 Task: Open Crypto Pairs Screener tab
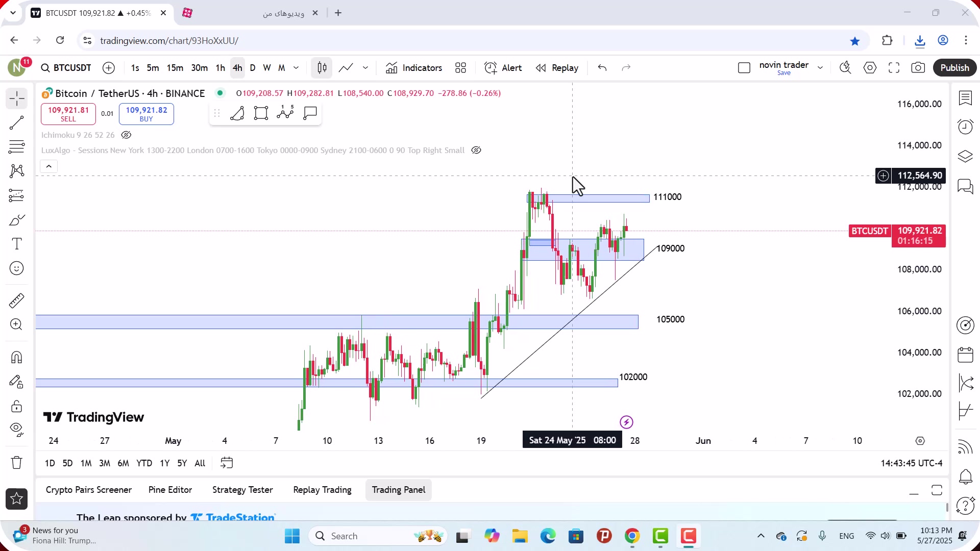click(89, 490)
